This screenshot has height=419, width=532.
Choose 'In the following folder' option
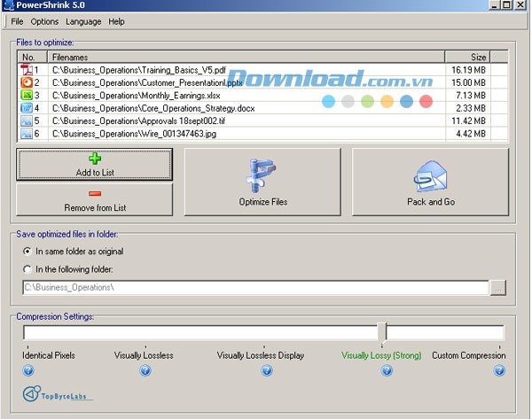click(x=27, y=268)
